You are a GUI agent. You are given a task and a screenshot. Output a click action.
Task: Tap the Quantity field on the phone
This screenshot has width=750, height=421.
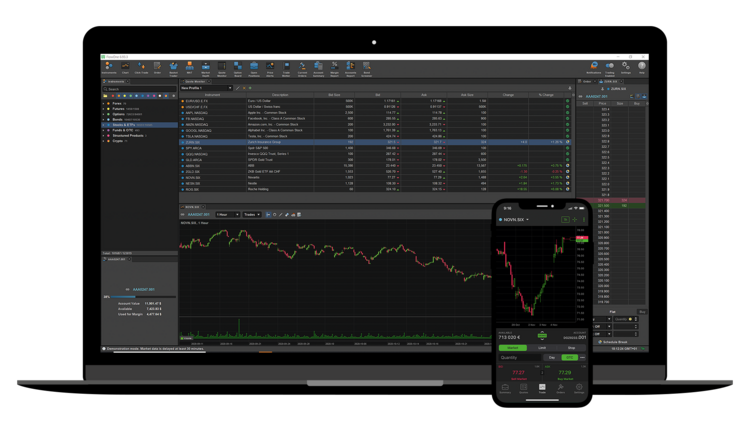(x=519, y=357)
